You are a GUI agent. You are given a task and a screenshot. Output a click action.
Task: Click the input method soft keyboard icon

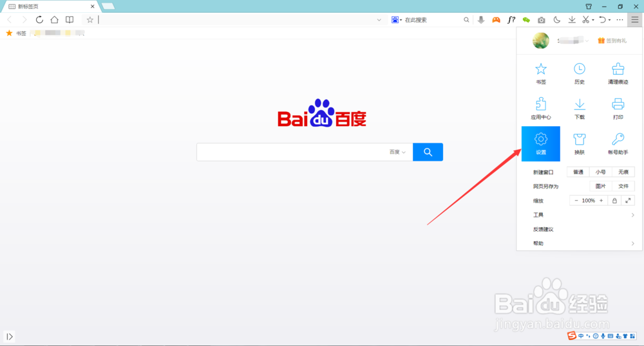(x=611, y=336)
